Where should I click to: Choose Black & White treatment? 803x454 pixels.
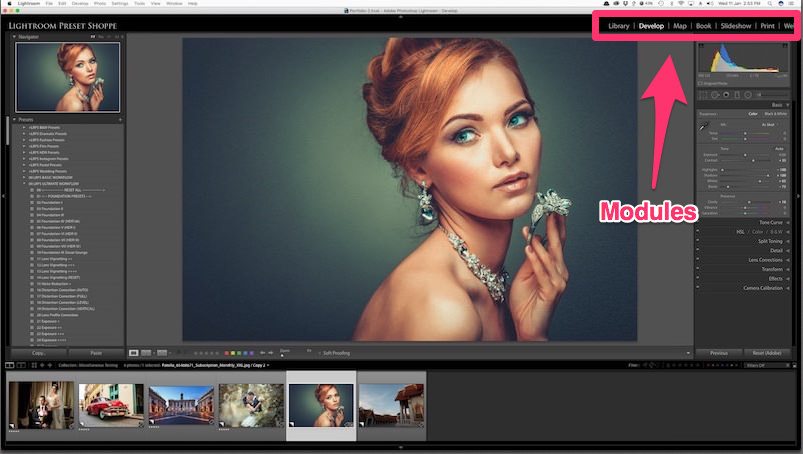point(775,114)
